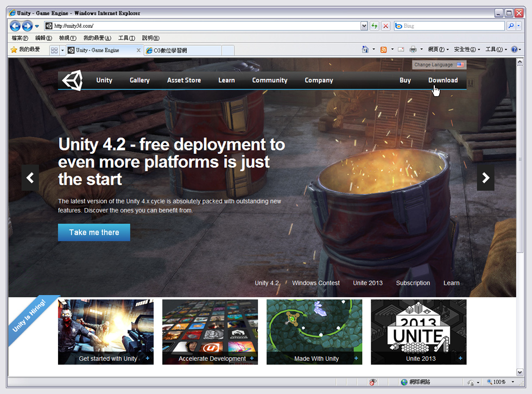
Task: Click the InPrivate filtering status bar icon
Action: click(372, 382)
